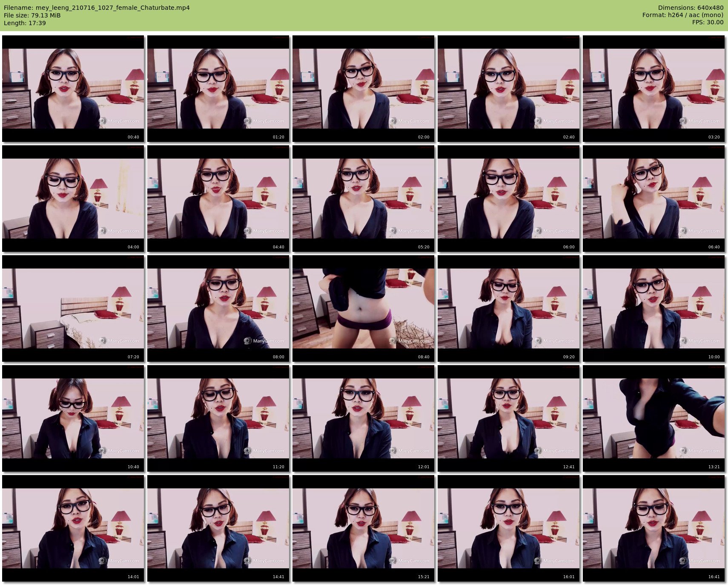Open the frame at timestamp 11:20
Image resolution: width=728 pixels, height=585 pixels.
pyautogui.click(x=218, y=418)
